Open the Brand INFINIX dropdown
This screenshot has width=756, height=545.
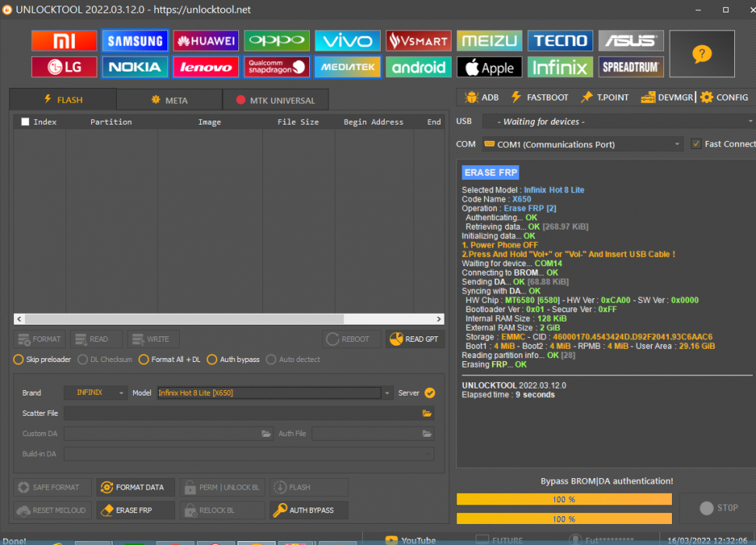(x=96, y=393)
